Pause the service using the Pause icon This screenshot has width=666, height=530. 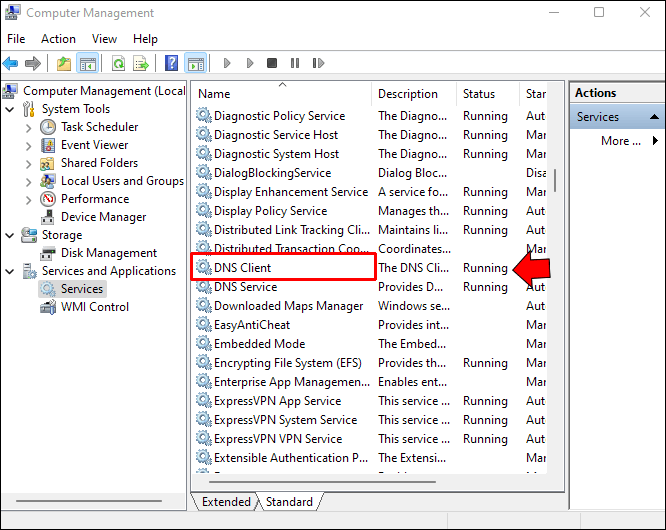coord(295,64)
